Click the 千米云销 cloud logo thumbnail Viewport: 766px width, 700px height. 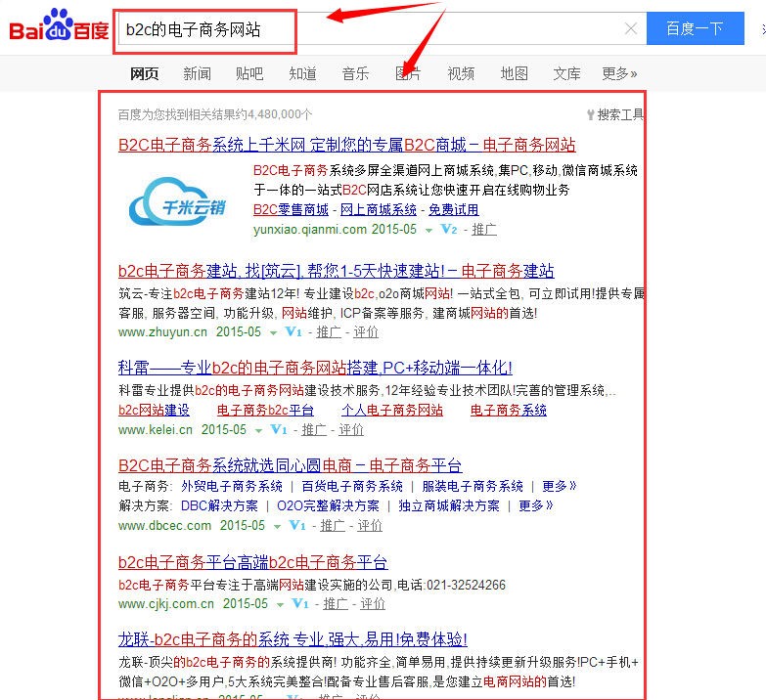pyautogui.click(x=177, y=201)
